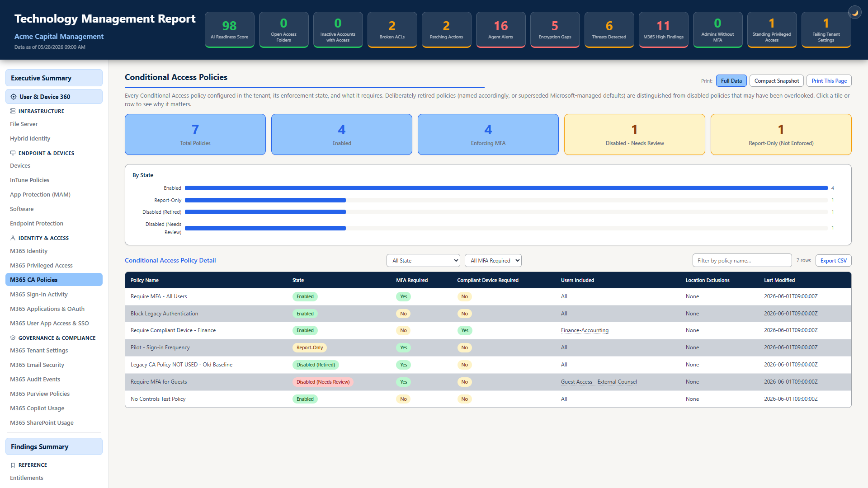This screenshot has width=868, height=488.
Task: Open the AI Readiness Score tile
Action: coord(230,30)
